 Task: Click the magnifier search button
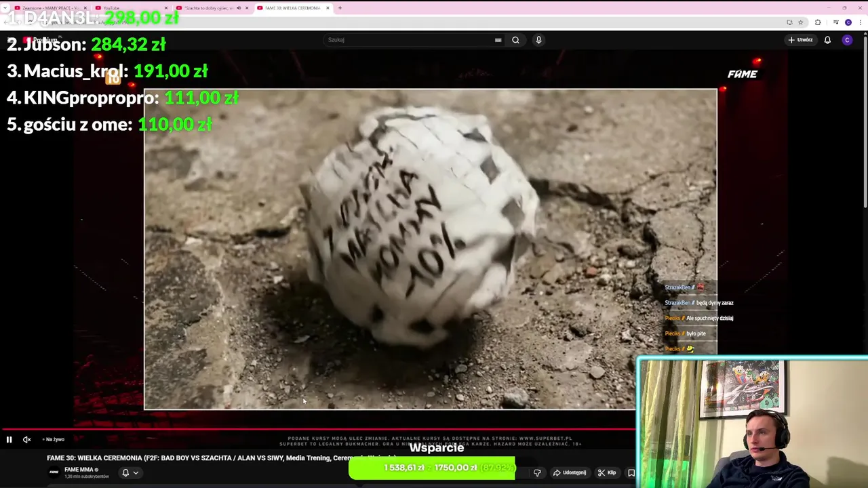pos(515,40)
